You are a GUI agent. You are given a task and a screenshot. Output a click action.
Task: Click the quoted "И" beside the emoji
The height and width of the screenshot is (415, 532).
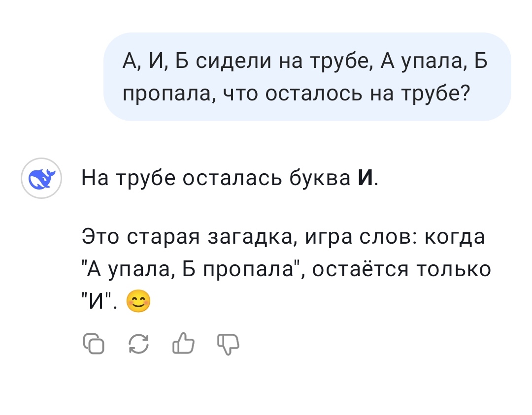pos(97,301)
